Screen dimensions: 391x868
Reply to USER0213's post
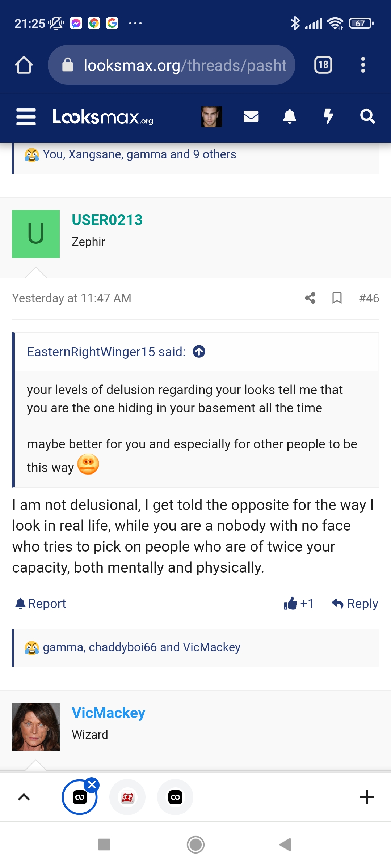[x=355, y=603]
